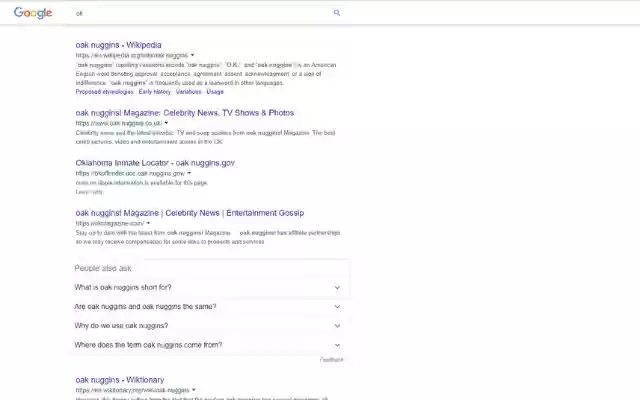Screen dimensions: 640x400
Task: Click 'Learn why' under Oklahoma result
Action: point(89,192)
